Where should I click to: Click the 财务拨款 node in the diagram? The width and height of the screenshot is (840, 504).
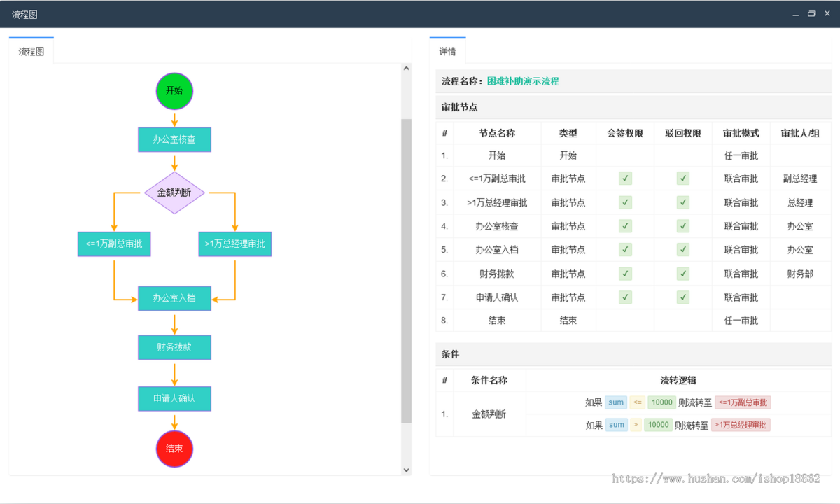click(x=174, y=347)
